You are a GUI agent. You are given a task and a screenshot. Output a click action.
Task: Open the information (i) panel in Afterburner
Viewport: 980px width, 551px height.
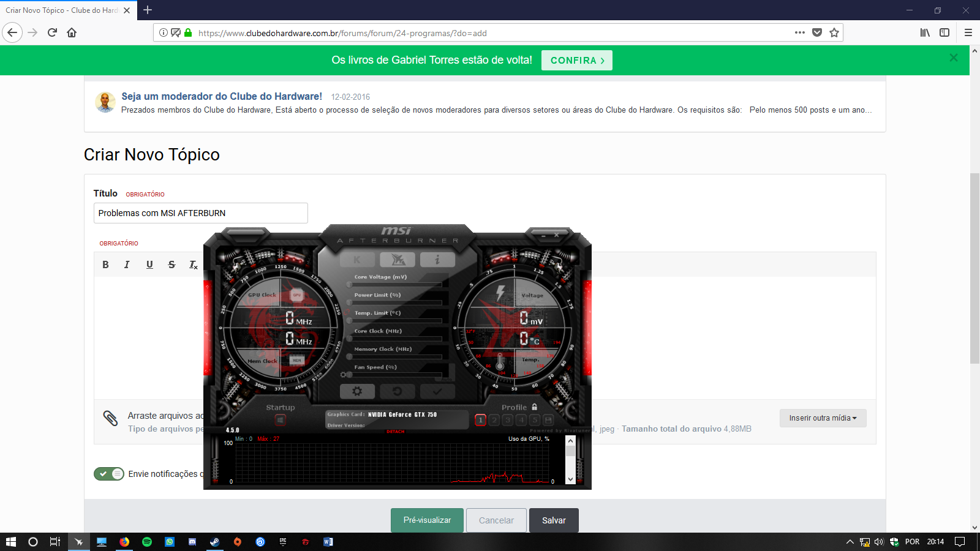[437, 260]
